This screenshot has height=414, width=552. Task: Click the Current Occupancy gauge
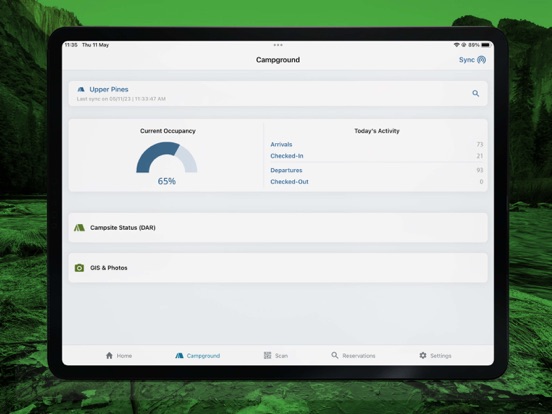point(167,157)
